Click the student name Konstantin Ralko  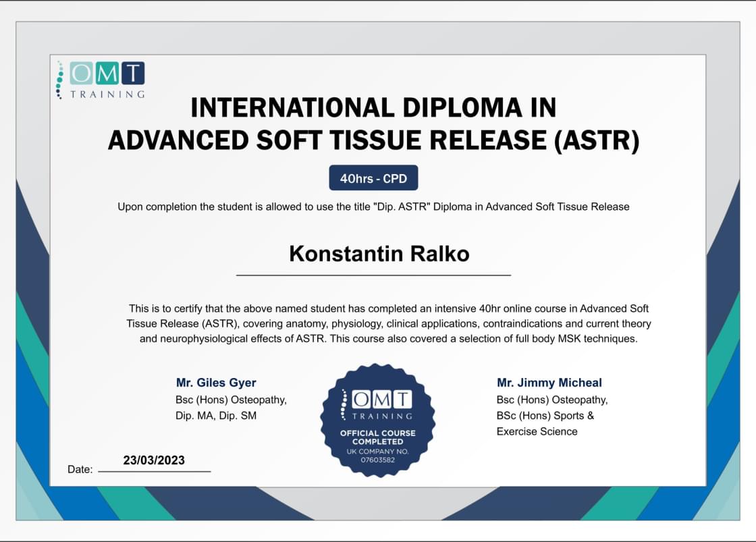tap(379, 254)
